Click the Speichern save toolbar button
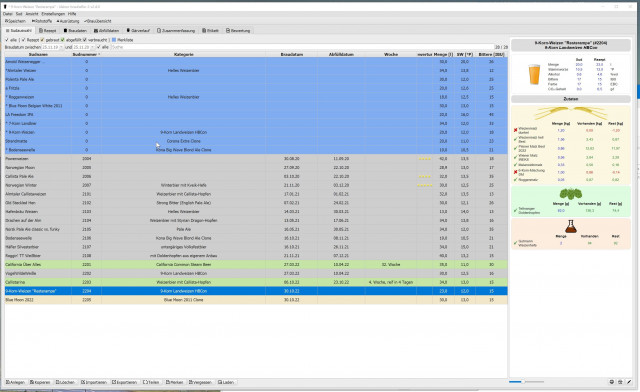The width and height of the screenshot is (640, 392). [15, 21]
